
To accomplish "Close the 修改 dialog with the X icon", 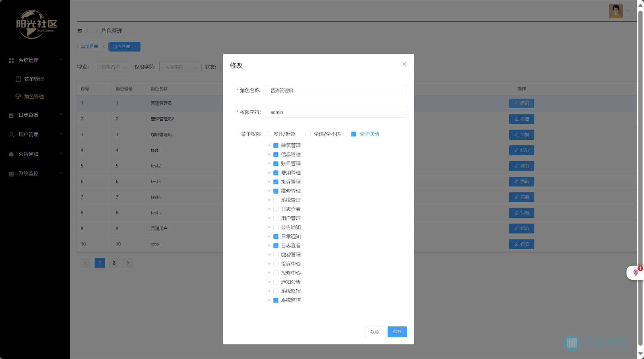I will click(x=404, y=64).
